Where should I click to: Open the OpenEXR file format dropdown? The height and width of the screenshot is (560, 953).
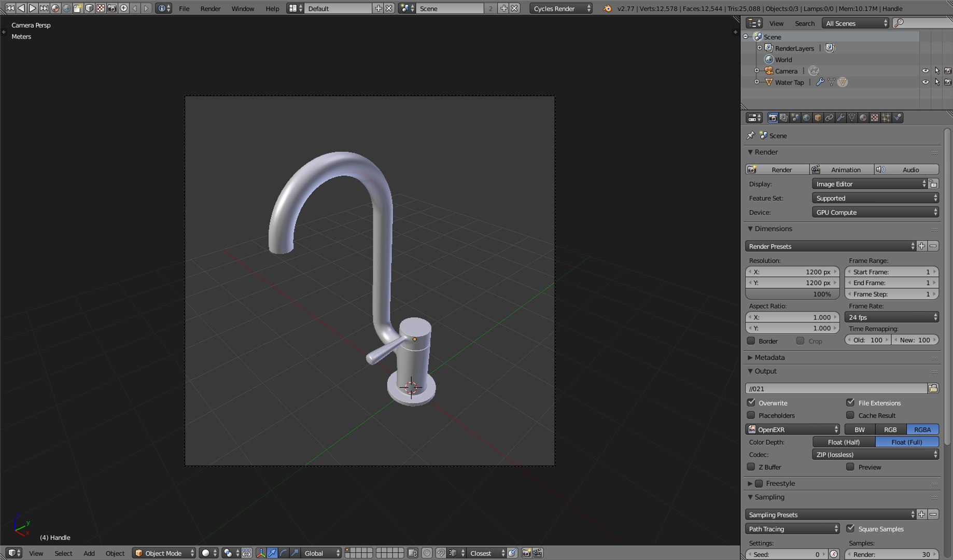[793, 429]
